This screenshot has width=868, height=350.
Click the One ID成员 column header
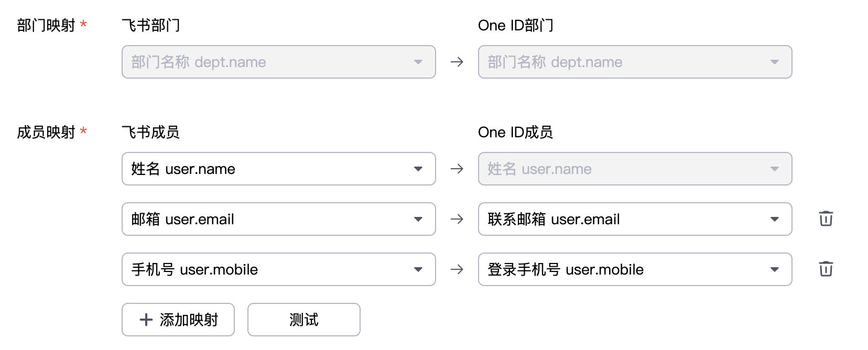(515, 132)
